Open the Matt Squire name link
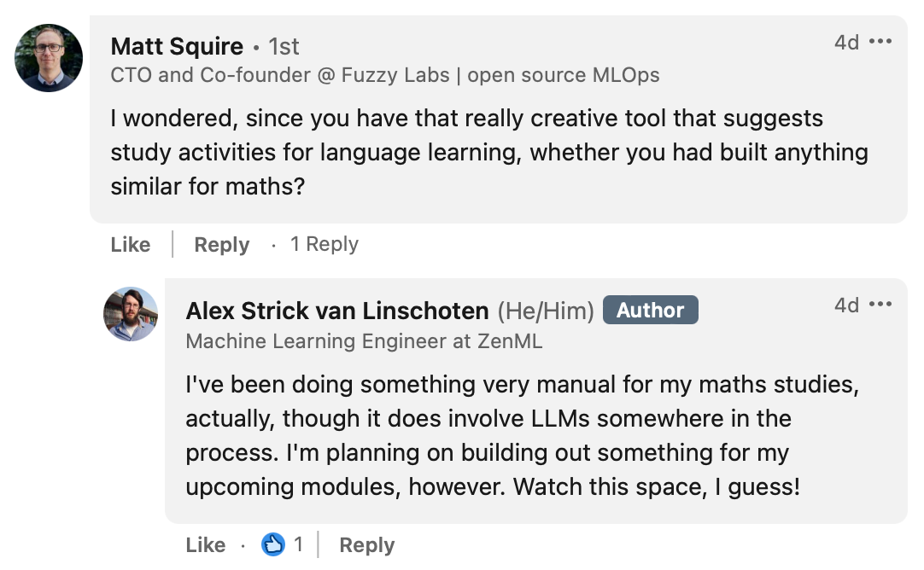This screenshot has width=924, height=570. (x=177, y=46)
